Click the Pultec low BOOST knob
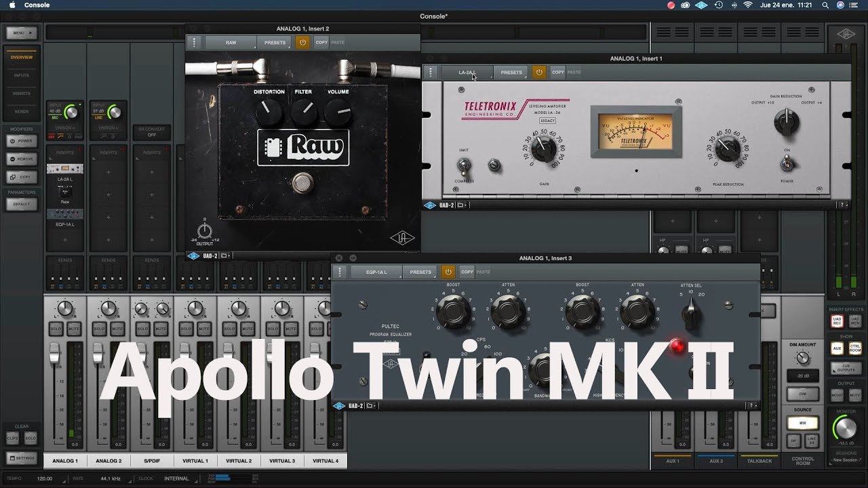Screen dimensions: 868x488 (452, 310)
